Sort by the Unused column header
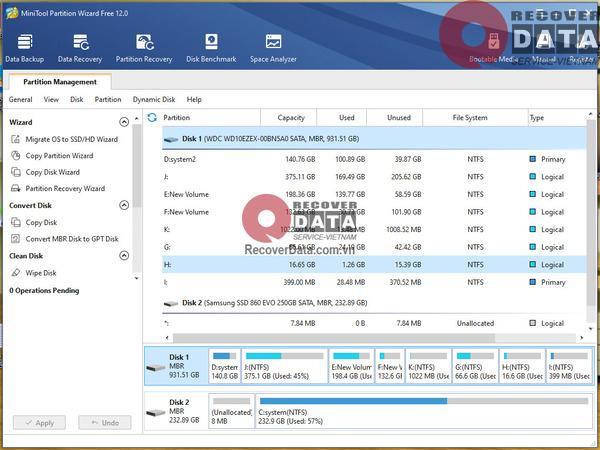600x450 pixels. point(395,117)
